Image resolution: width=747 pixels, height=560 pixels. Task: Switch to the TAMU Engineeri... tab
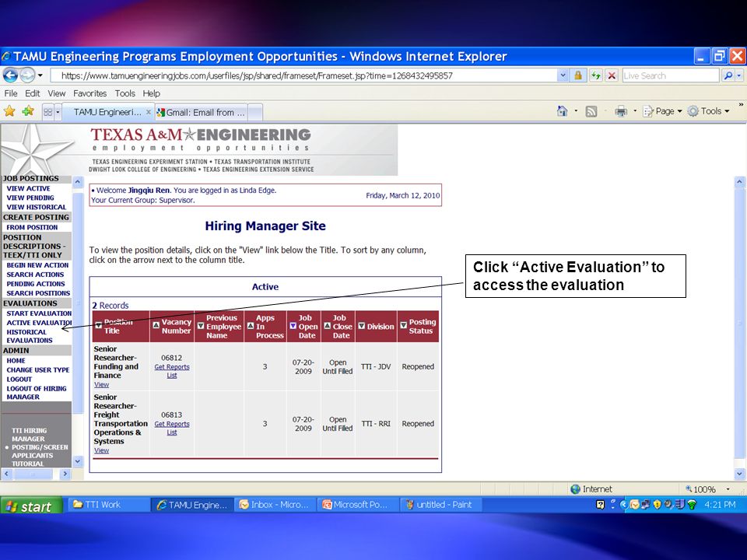pos(107,112)
